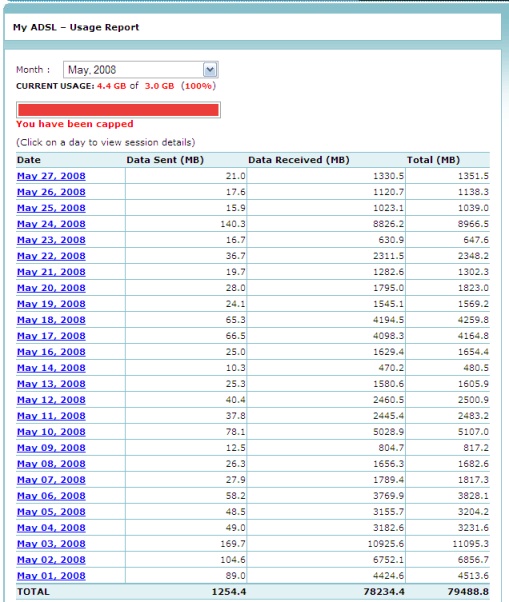Select the 6752.1 data received cell
Screen dimensions: 509x602
pyautogui.click(x=388, y=560)
